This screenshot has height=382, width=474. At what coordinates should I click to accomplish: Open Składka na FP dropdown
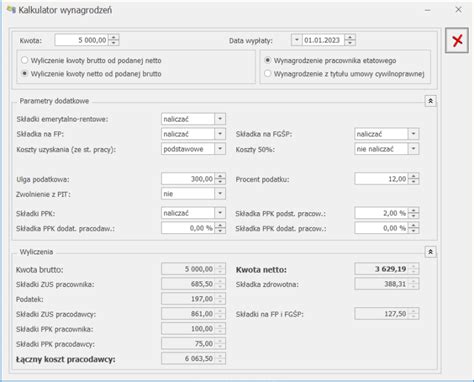220,134
